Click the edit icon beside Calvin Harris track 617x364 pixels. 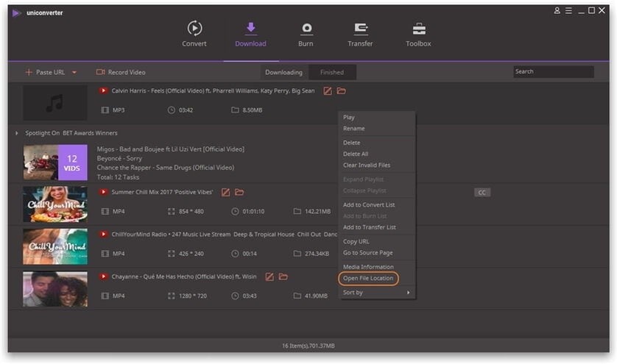(x=328, y=91)
